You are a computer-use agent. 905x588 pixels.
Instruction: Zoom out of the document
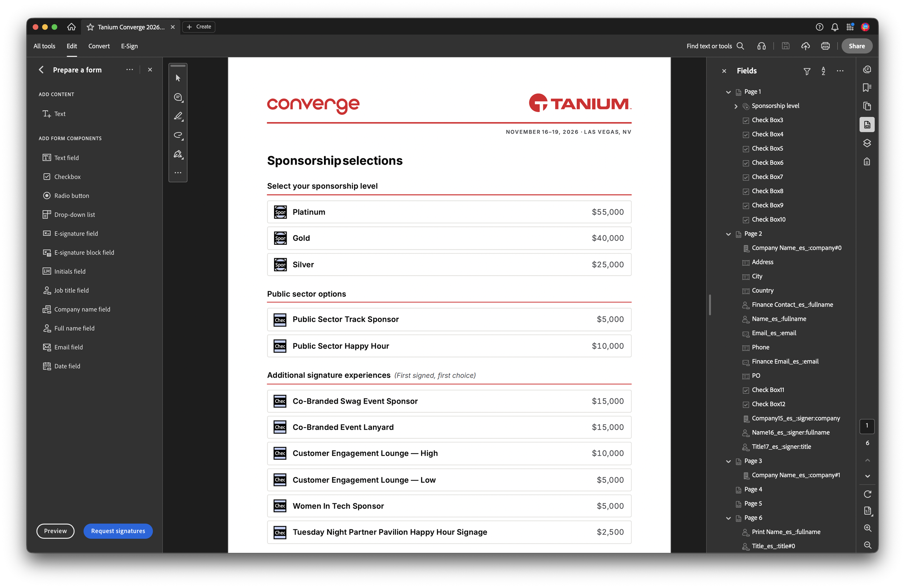coord(867,545)
